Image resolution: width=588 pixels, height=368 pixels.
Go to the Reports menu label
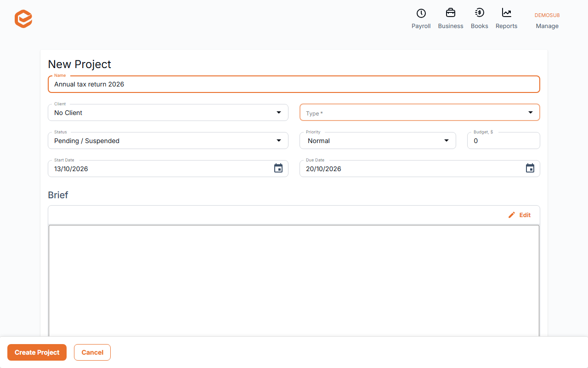click(507, 26)
